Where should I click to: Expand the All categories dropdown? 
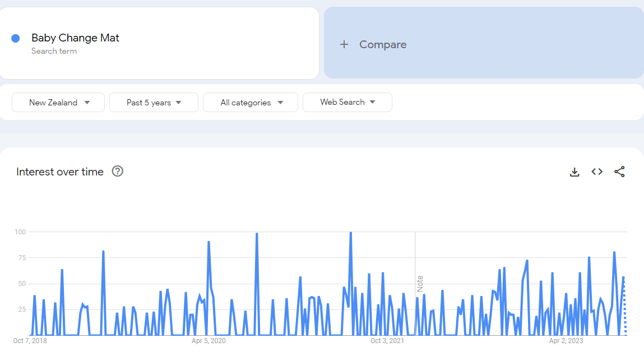[251, 102]
